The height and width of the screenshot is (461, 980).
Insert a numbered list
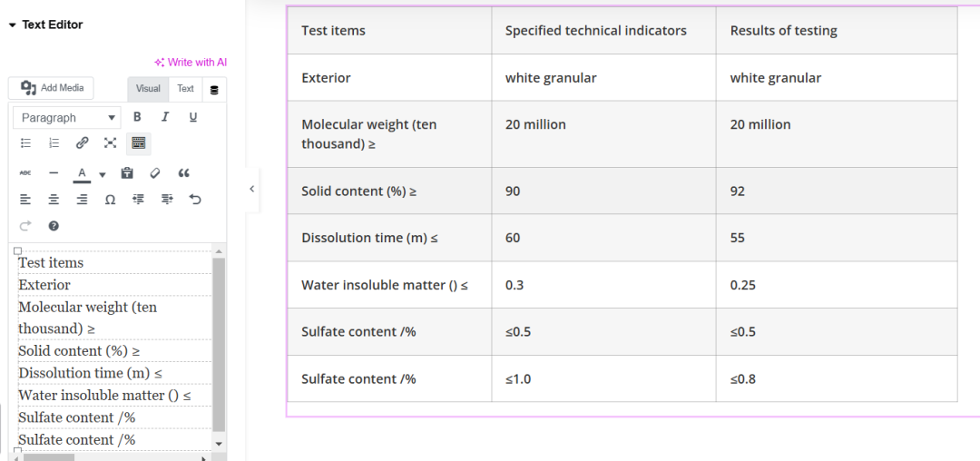click(x=54, y=143)
